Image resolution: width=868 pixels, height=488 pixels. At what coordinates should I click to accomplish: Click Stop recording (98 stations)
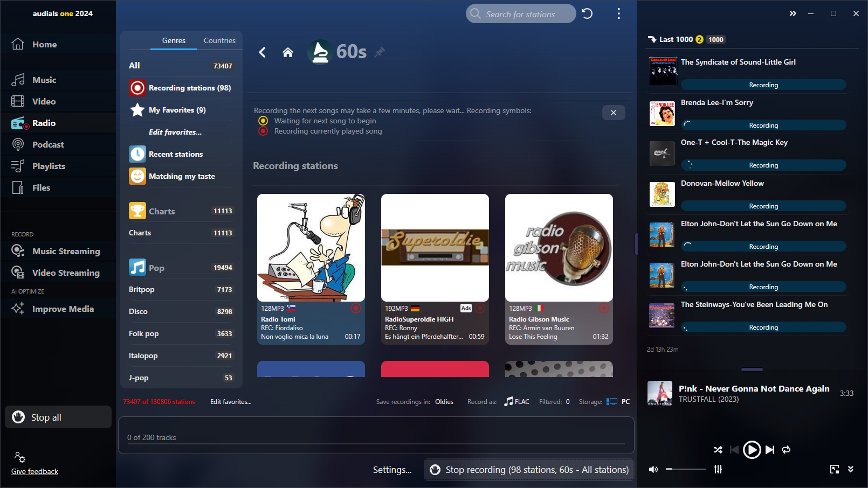tap(529, 470)
